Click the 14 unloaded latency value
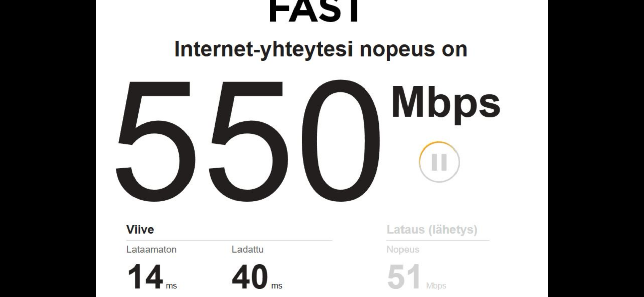Viewport: 644px width, 297px height. pos(145,277)
